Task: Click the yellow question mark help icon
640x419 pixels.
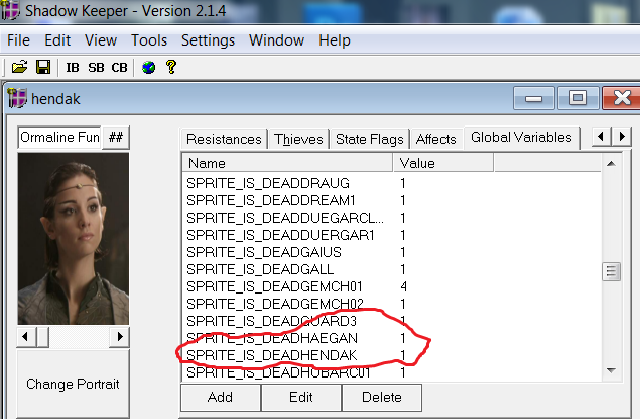Action: (x=171, y=67)
